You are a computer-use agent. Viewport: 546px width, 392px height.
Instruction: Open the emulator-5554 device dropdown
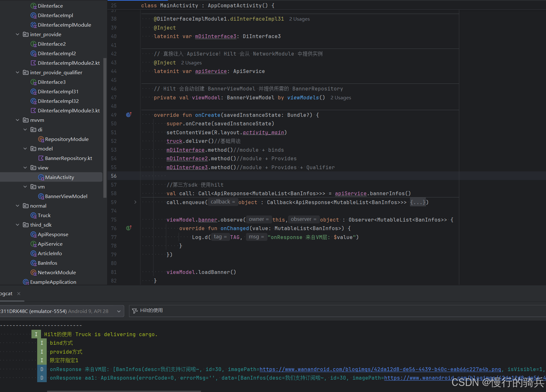click(61, 311)
